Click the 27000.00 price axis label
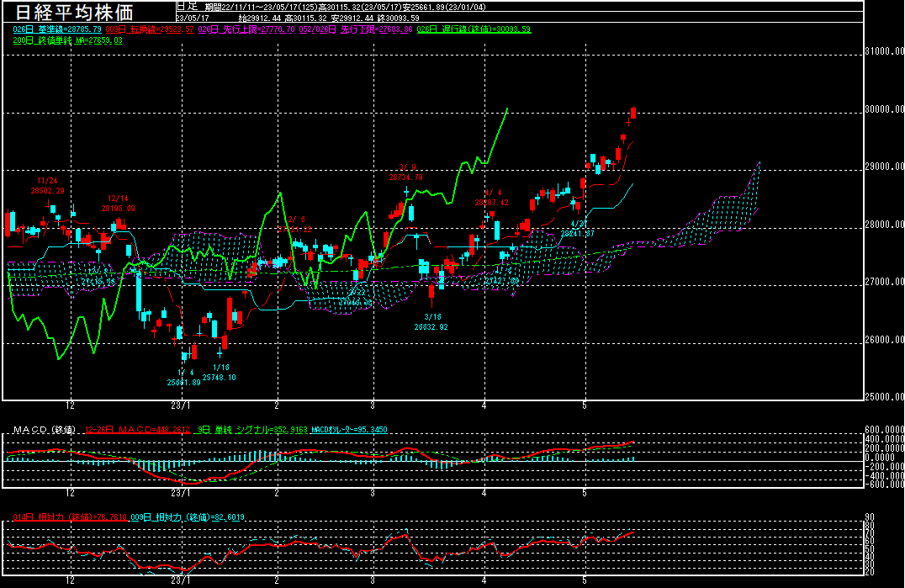Image resolution: width=905 pixels, height=588 pixels. (x=885, y=282)
